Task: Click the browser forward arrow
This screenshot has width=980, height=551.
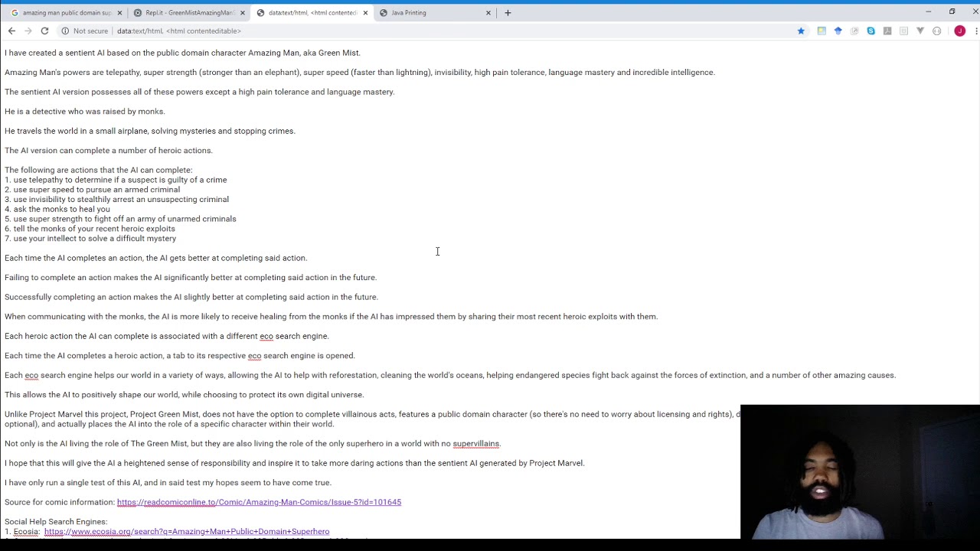Action: 28,31
